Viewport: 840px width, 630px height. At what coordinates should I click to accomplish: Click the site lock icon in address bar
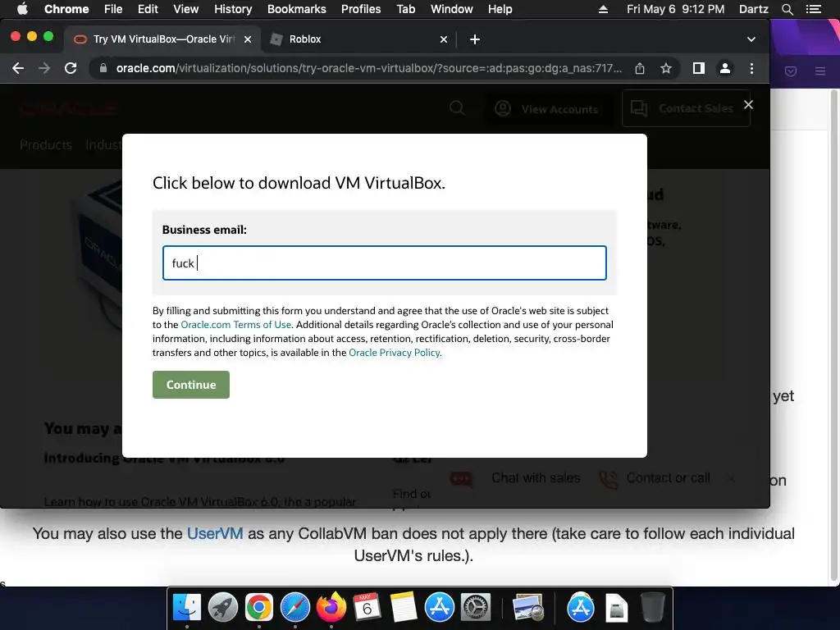(103, 68)
